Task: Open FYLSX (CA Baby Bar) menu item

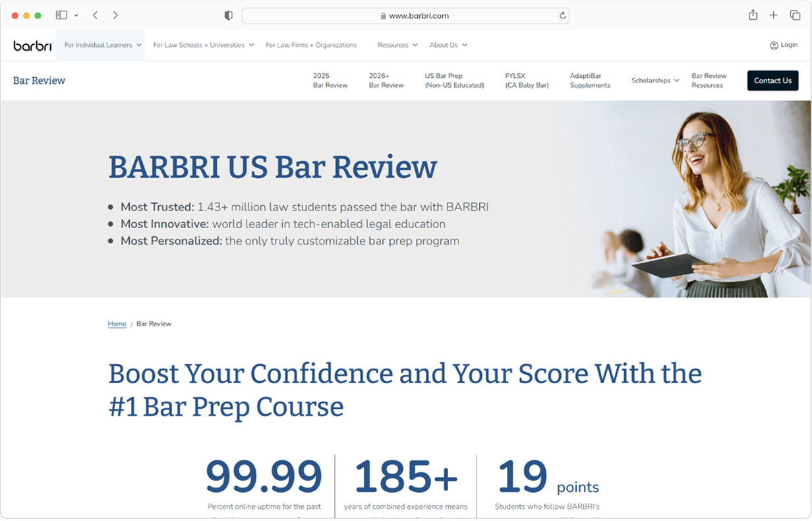Action: coord(527,80)
